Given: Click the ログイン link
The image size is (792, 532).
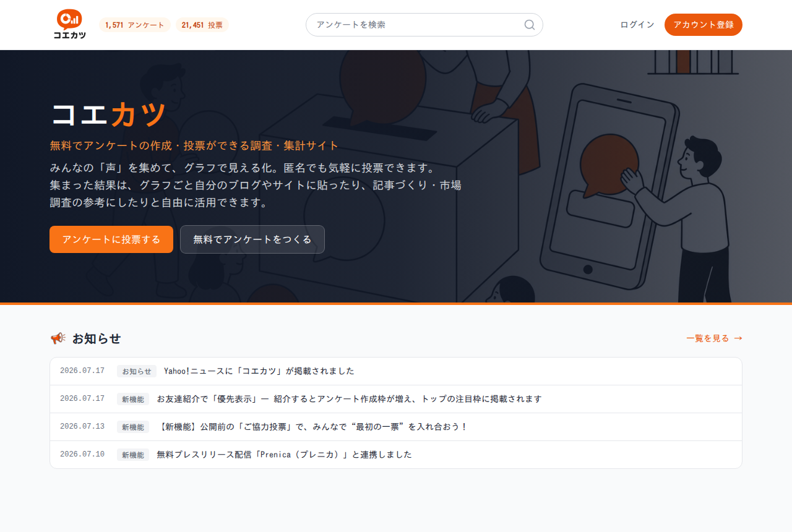Looking at the screenshot, I should point(637,25).
